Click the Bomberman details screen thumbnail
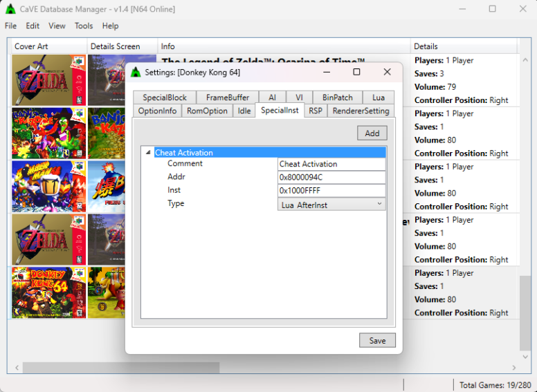The image size is (537, 392). (107, 187)
